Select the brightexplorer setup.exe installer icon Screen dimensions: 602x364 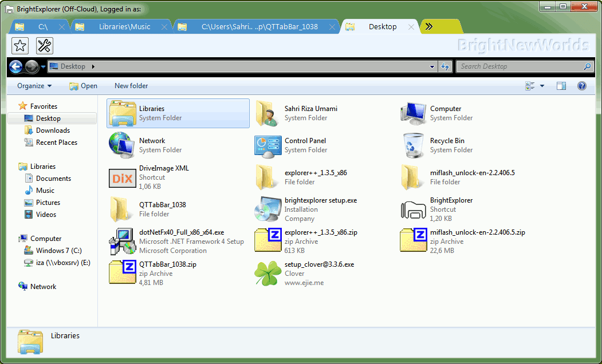point(267,209)
